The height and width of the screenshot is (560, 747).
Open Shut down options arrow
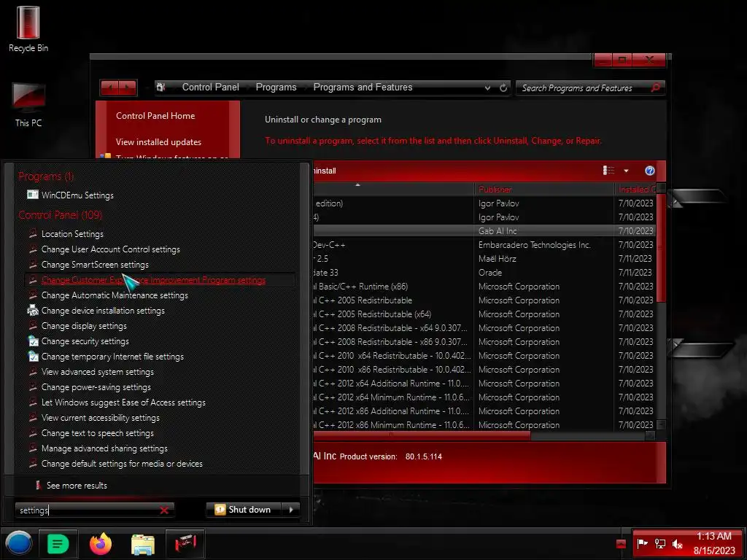[x=291, y=510]
